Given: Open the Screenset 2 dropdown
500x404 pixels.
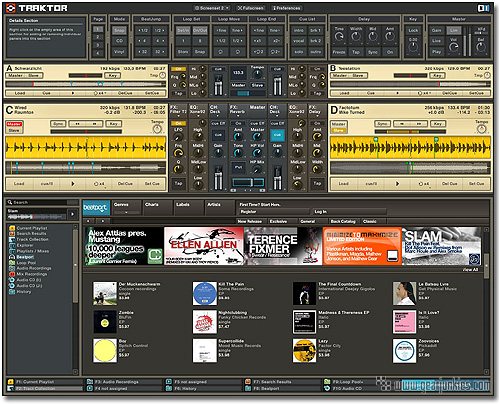Looking at the screenshot, I should pyautogui.click(x=213, y=8).
